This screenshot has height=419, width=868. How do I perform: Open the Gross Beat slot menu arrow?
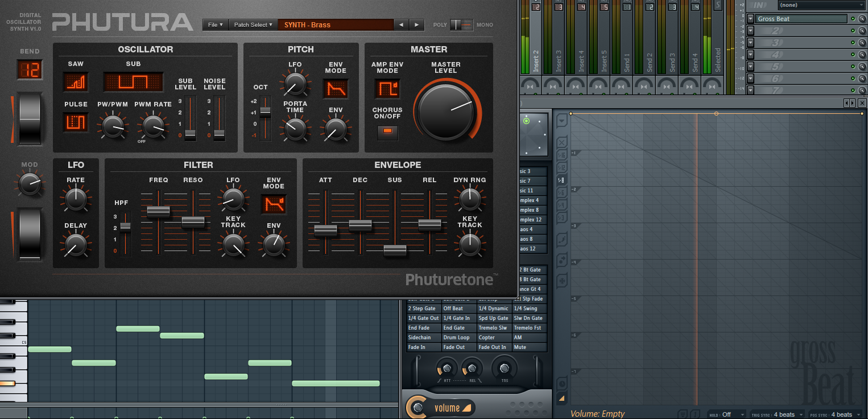[750, 19]
